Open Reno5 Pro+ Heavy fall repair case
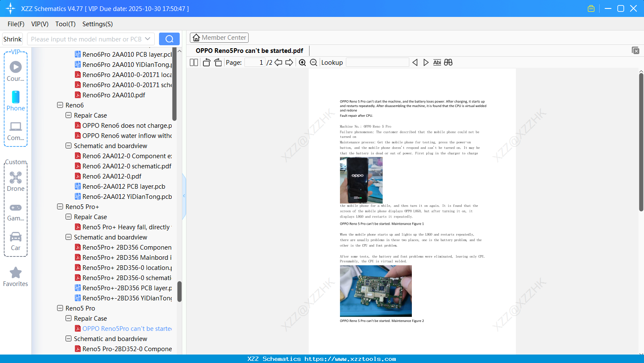The height and width of the screenshot is (363, 644). (123, 227)
